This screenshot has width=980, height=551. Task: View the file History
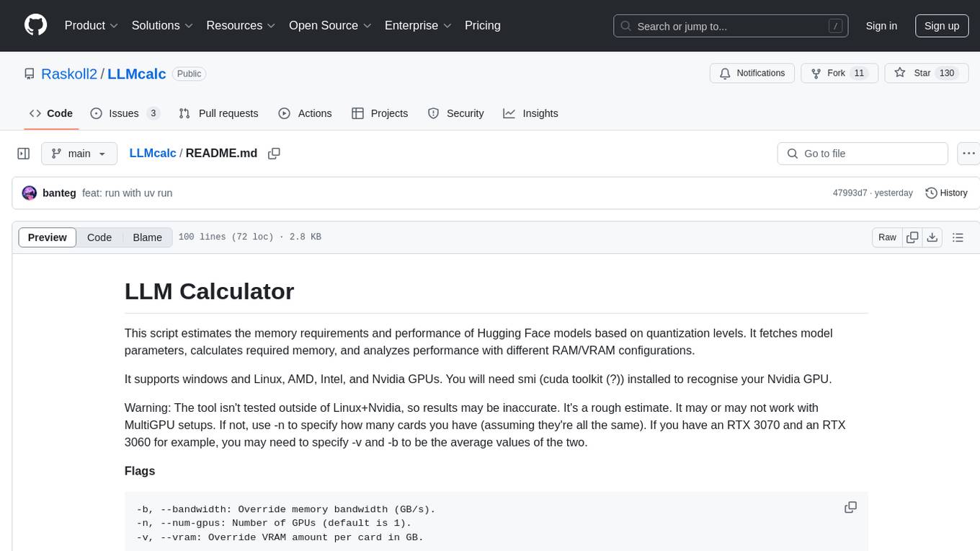tap(946, 193)
